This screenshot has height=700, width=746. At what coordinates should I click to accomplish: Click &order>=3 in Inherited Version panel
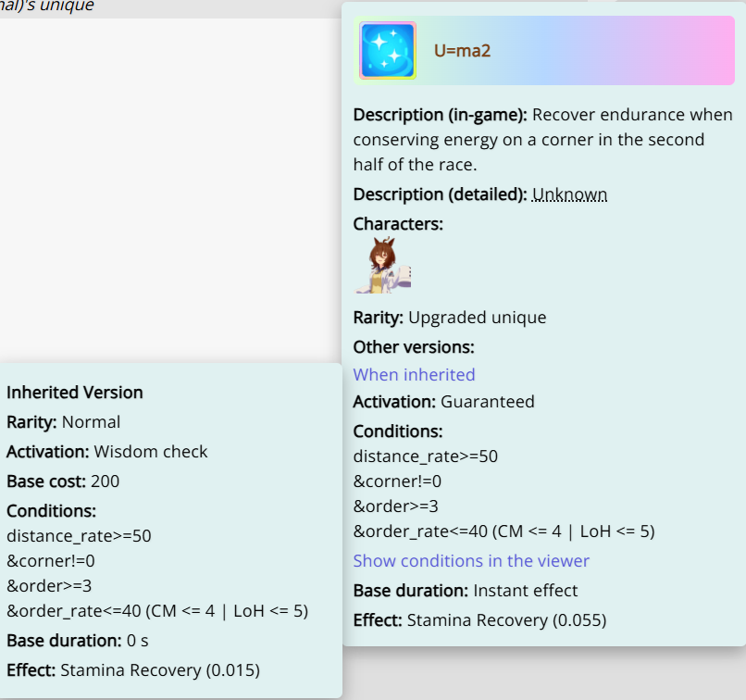[49, 585]
